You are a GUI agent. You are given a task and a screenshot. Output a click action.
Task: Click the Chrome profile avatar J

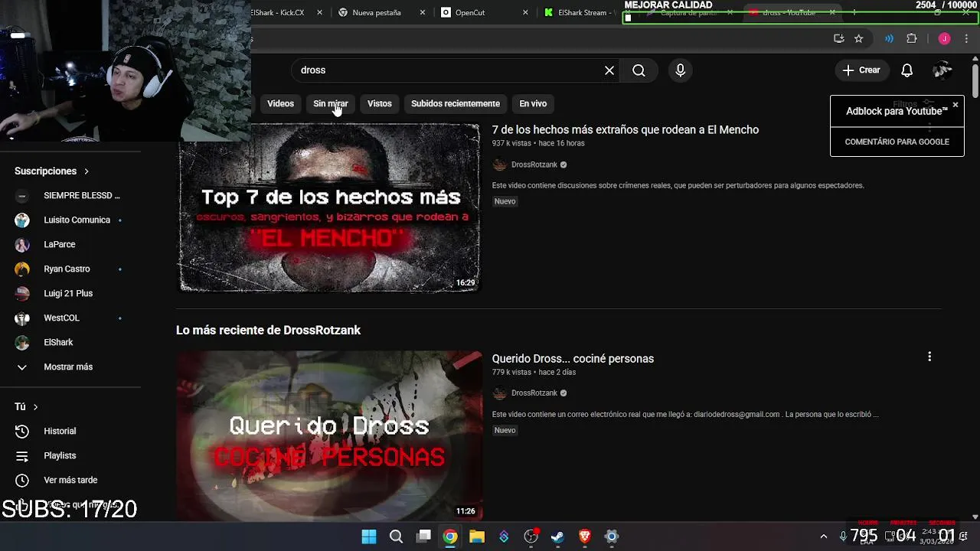945,39
